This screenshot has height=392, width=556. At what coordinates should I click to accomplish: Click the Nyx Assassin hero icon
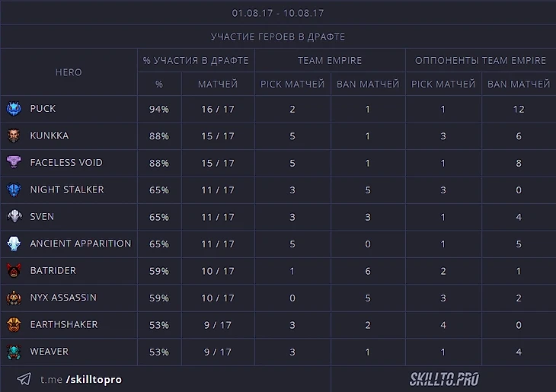[x=14, y=298]
